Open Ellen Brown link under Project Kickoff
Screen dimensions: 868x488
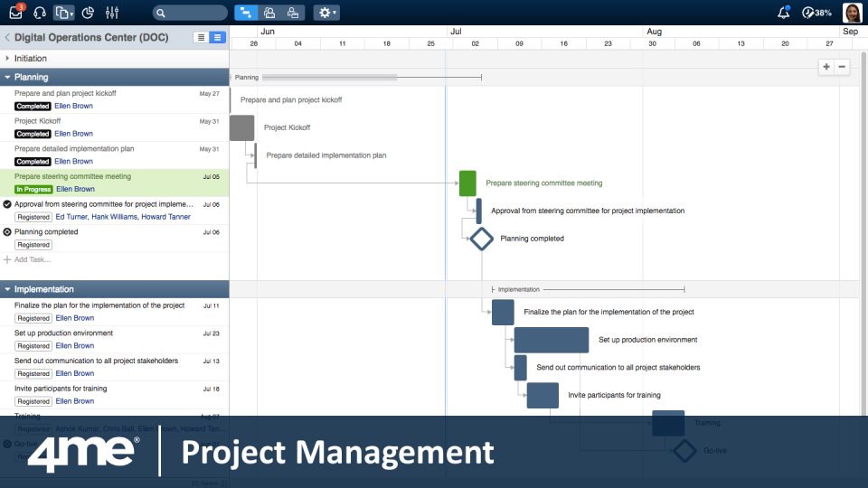tap(73, 134)
